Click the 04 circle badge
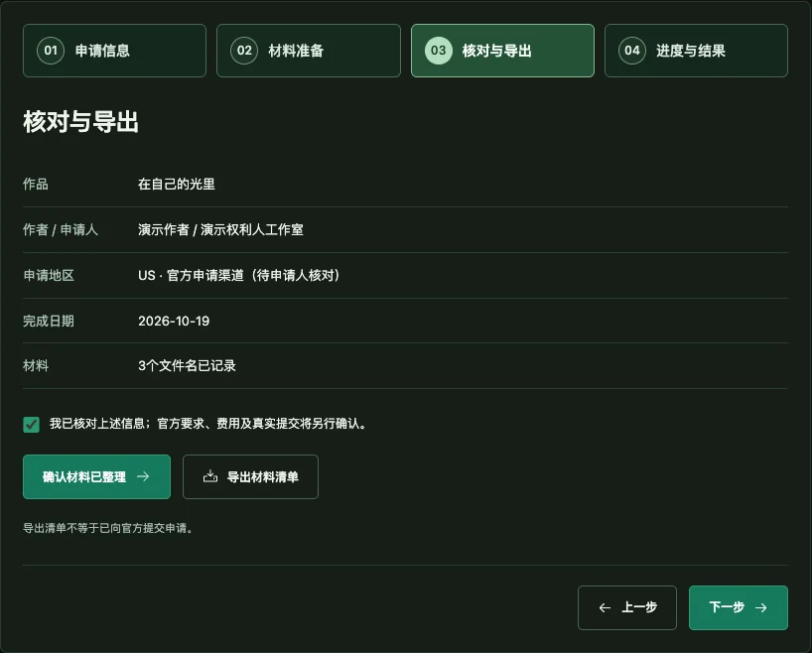Viewport: 812px width, 653px height. [x=631, y=51]
